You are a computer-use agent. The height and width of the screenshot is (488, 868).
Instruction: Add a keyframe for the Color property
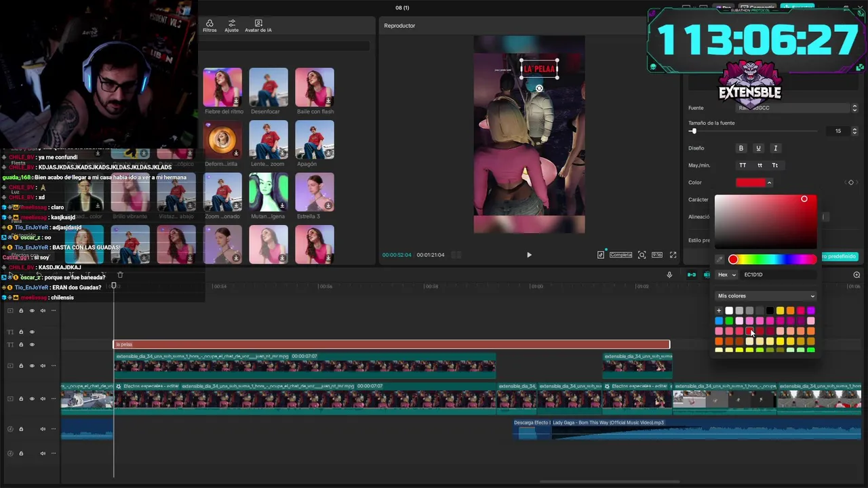pos(851,182)
